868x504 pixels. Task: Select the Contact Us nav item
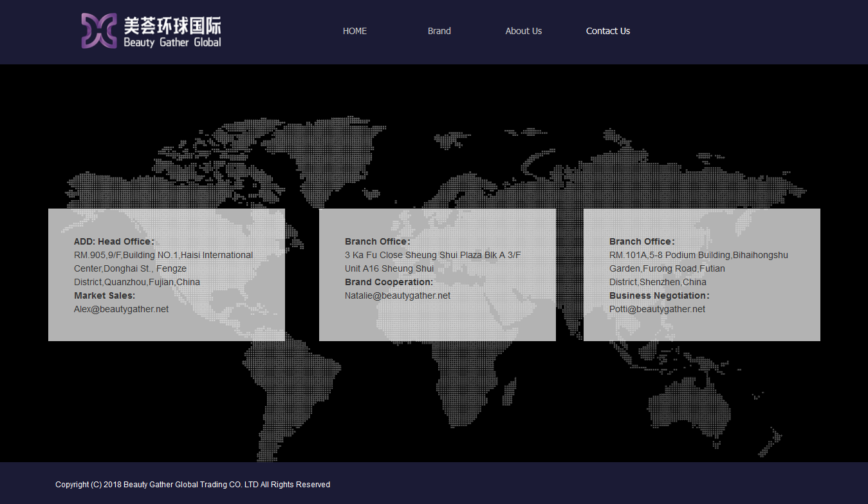pos(607,31)
